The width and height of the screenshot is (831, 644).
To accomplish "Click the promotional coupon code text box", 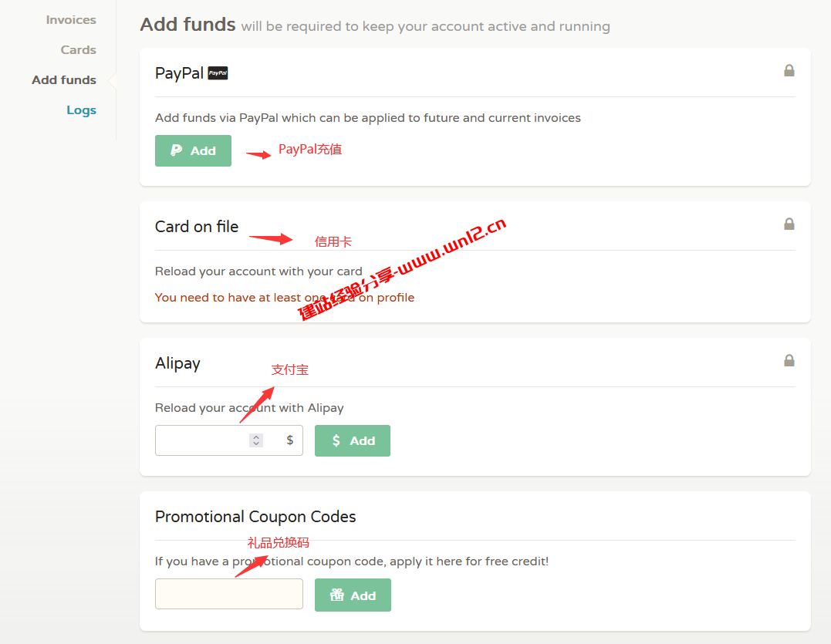I will (228, 595).
